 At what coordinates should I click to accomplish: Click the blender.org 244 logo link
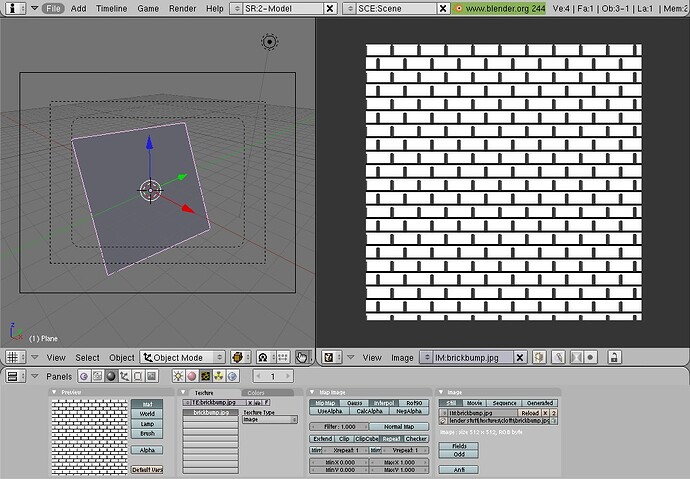point(501,8)
